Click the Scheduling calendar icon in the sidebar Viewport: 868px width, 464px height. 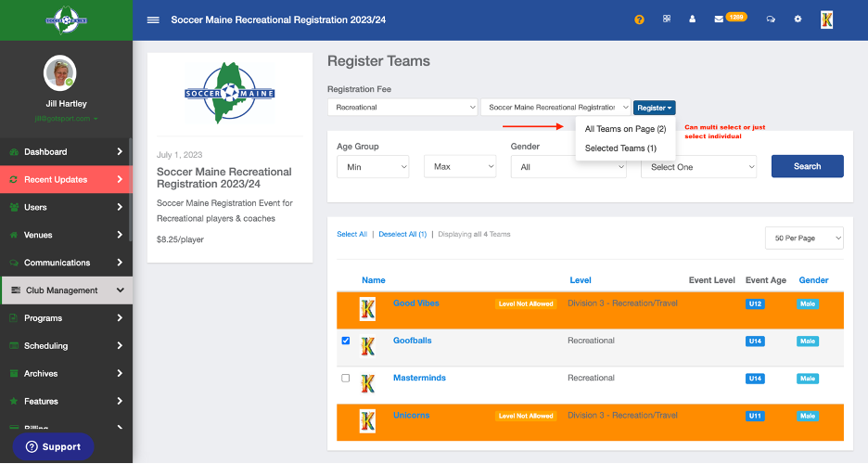pos(14,345)
